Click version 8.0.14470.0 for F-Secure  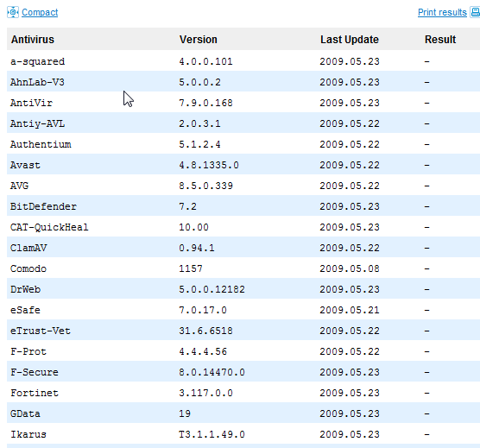[x=212, y=372]
